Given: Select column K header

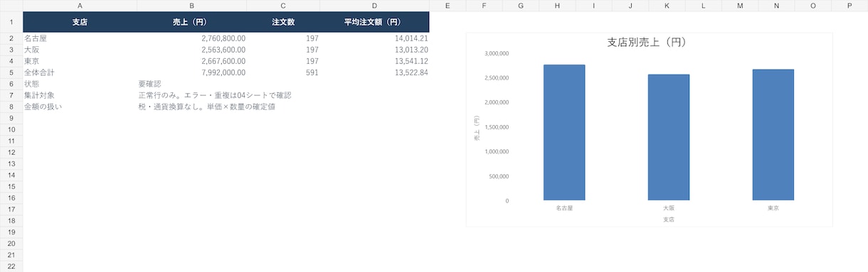Looking at the screenshot, I should pyautogui.click(x=667, y=6).
